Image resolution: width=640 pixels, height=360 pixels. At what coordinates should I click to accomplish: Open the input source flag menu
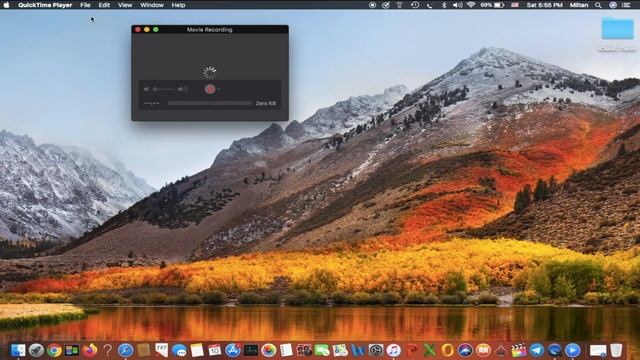click(x=515, y=5)
